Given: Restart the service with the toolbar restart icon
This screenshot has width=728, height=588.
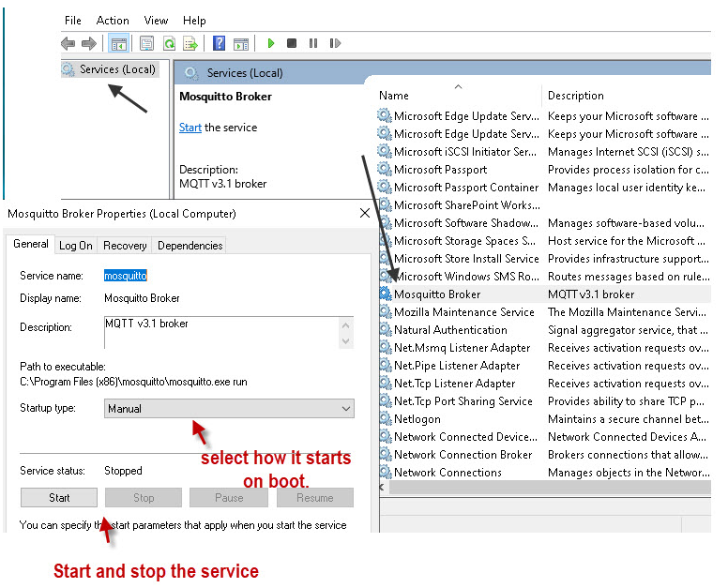Looking at the screenshot, I should coord(335,43).
